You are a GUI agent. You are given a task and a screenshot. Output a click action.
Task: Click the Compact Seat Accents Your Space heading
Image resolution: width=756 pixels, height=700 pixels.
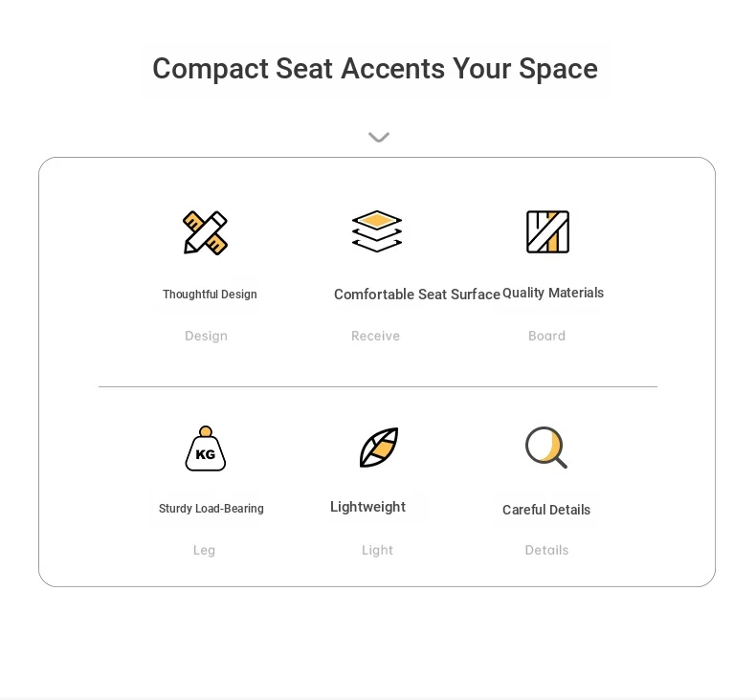375,69
